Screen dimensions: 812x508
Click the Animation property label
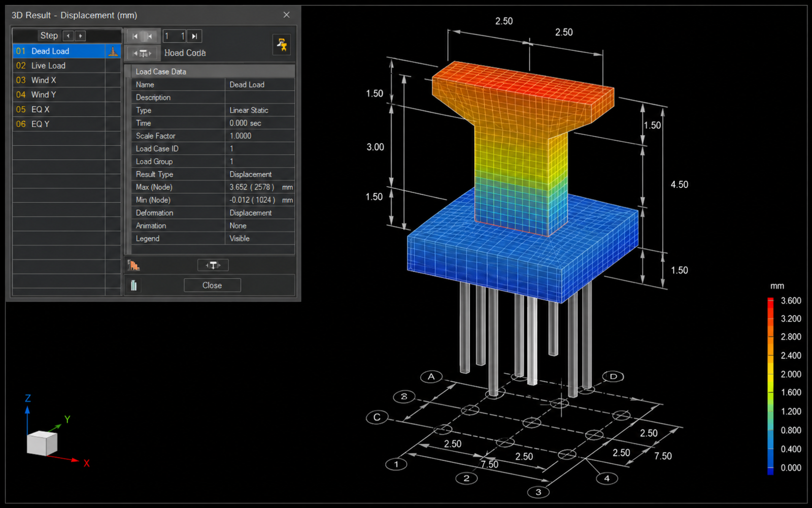(151, 226)
